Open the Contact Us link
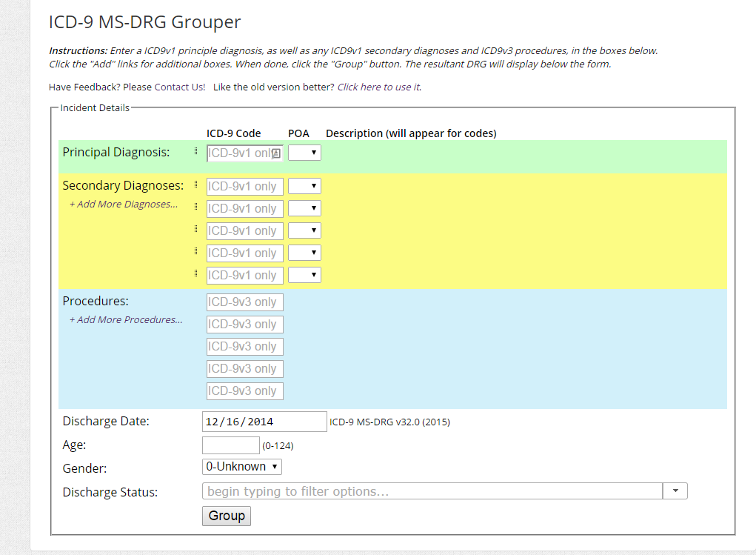Viewport: 756px width, 555px height. point(180,87)
